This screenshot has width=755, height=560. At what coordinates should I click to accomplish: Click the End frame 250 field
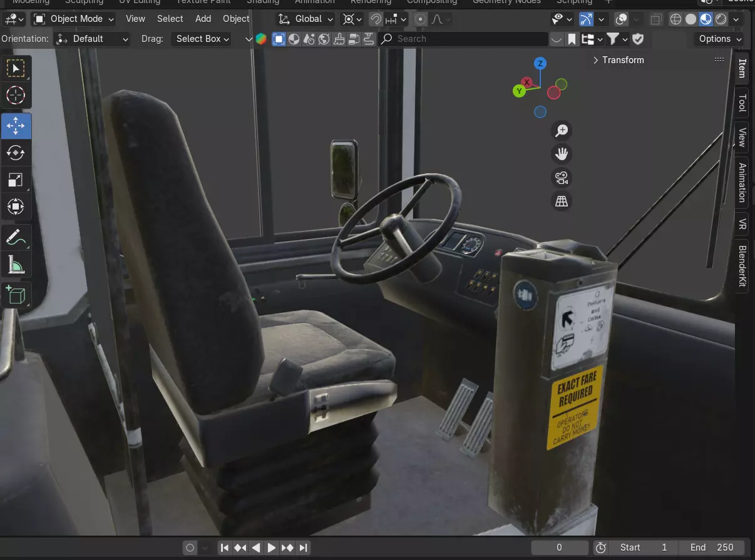712,547
